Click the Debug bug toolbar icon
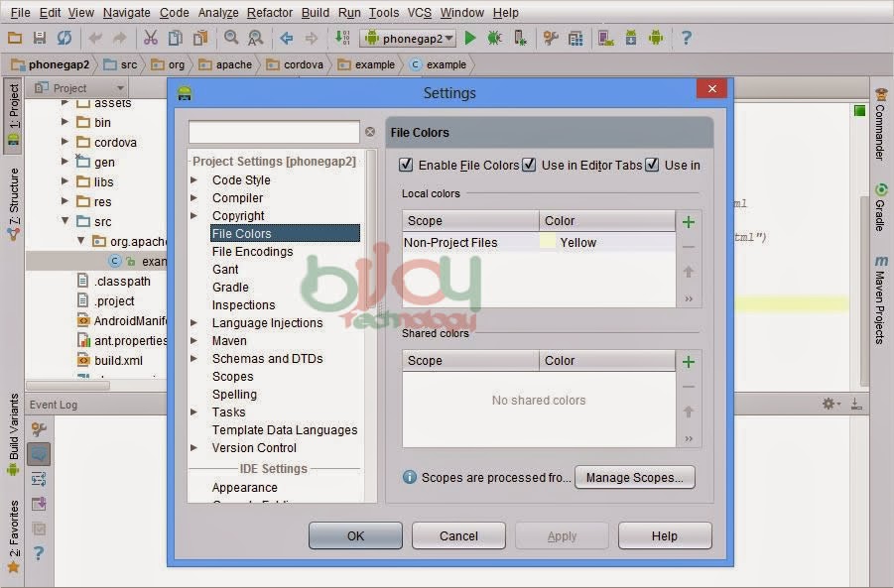894x588 pixels. (494, 38)
